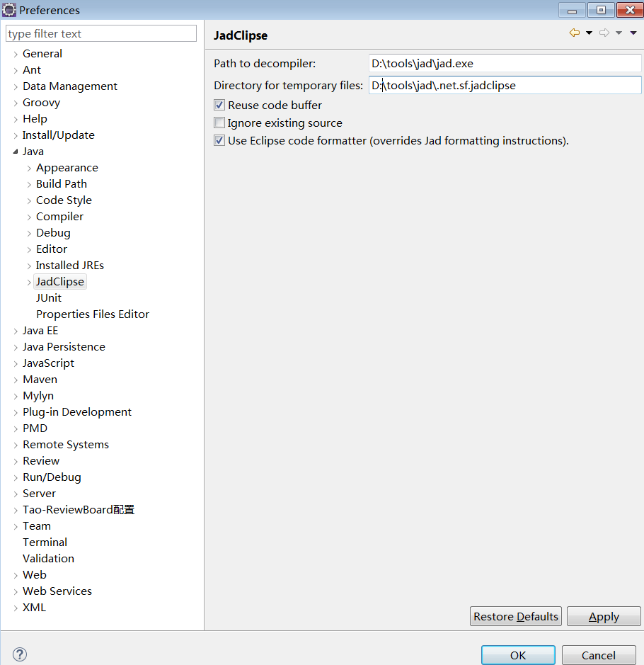Expand the Appearance subnode under Java
Screen dimensions: 644x665
pos(29,169)
